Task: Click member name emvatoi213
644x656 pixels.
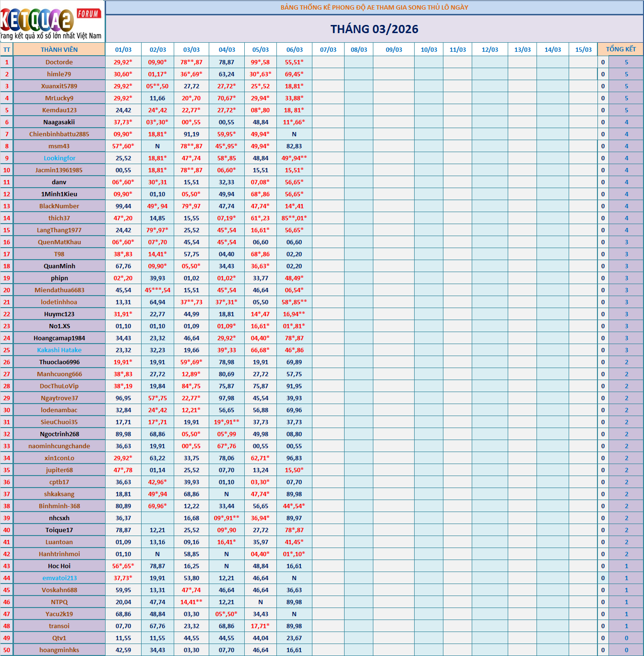Action: [x=60, y=578]
